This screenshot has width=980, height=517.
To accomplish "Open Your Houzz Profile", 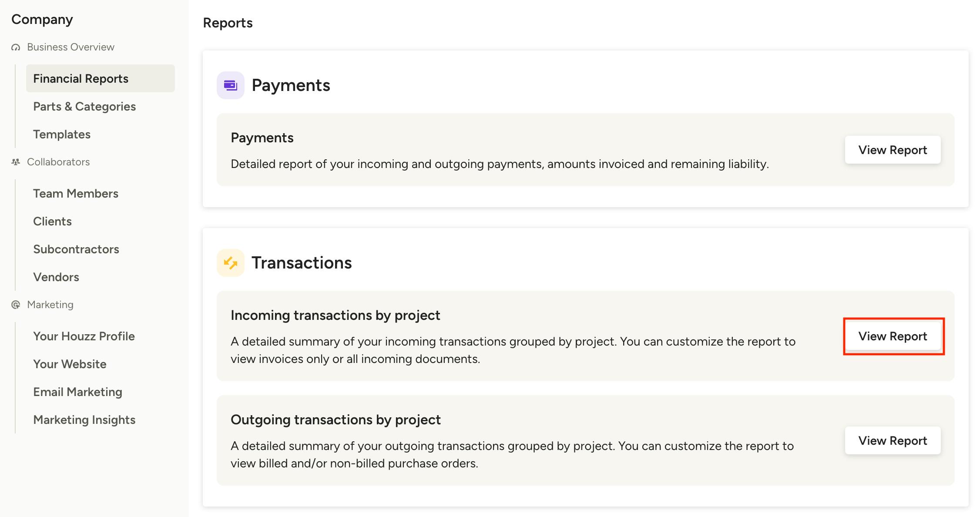I will click(84, 336).
